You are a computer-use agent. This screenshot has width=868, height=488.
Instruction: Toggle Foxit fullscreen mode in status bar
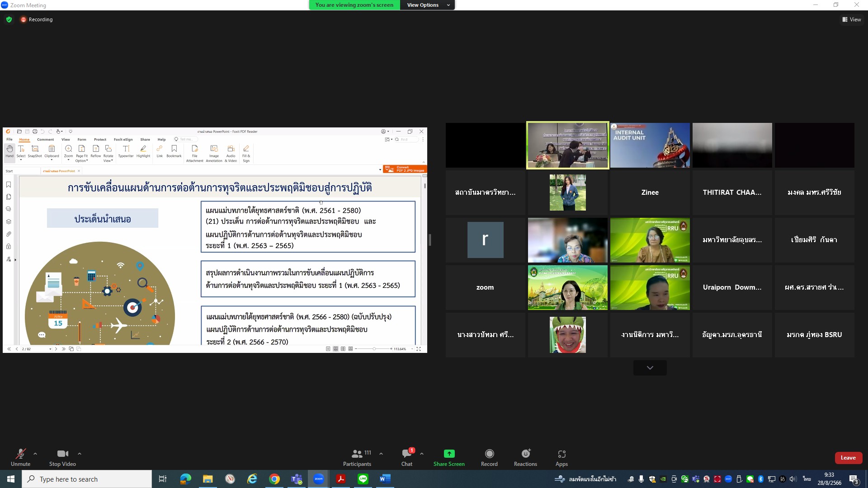click(419, 349)
